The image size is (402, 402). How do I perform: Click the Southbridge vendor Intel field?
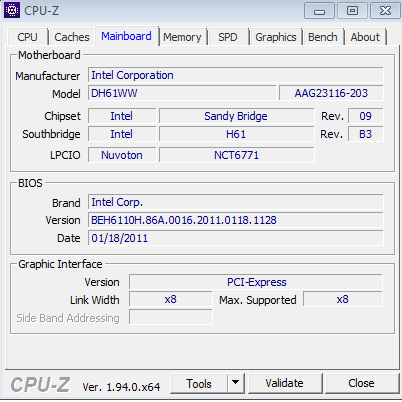[122, 134]
